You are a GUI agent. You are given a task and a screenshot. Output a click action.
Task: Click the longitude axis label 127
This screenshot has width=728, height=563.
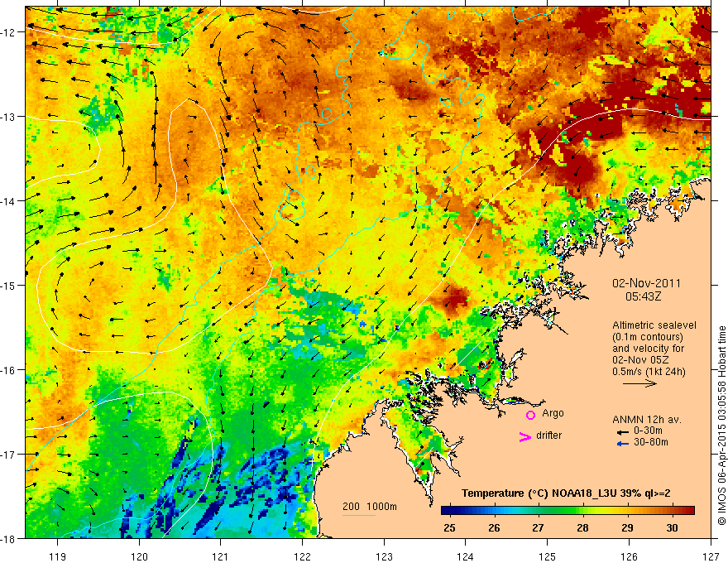[711, 556]
